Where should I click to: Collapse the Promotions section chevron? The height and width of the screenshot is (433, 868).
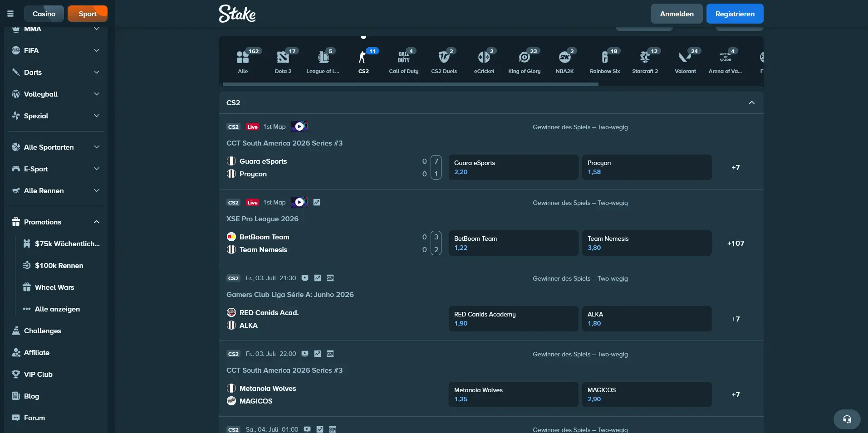click(x=97, y=222)
